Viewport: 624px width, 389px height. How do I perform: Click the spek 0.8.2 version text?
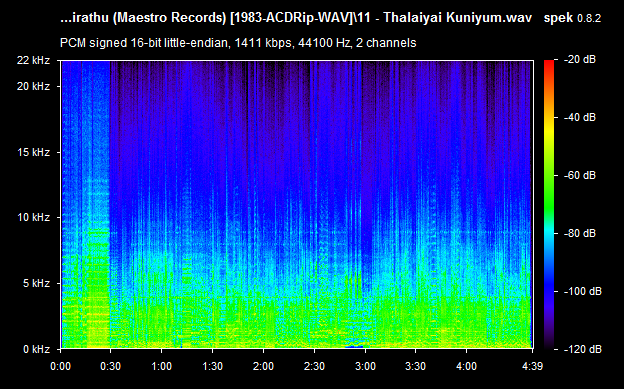572,18
